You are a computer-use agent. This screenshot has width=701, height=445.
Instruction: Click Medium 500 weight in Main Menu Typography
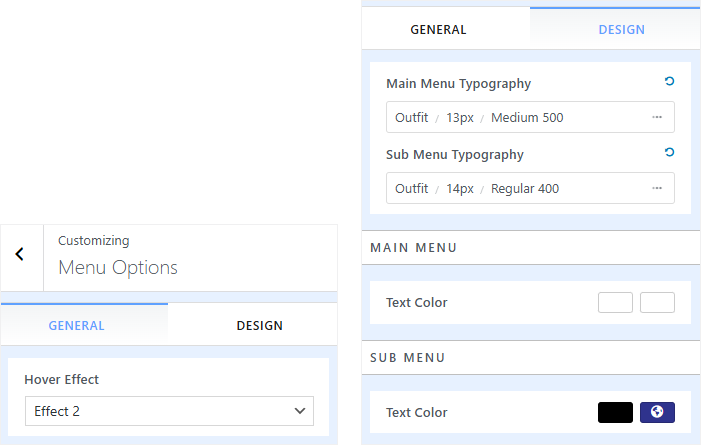[527, 118]
